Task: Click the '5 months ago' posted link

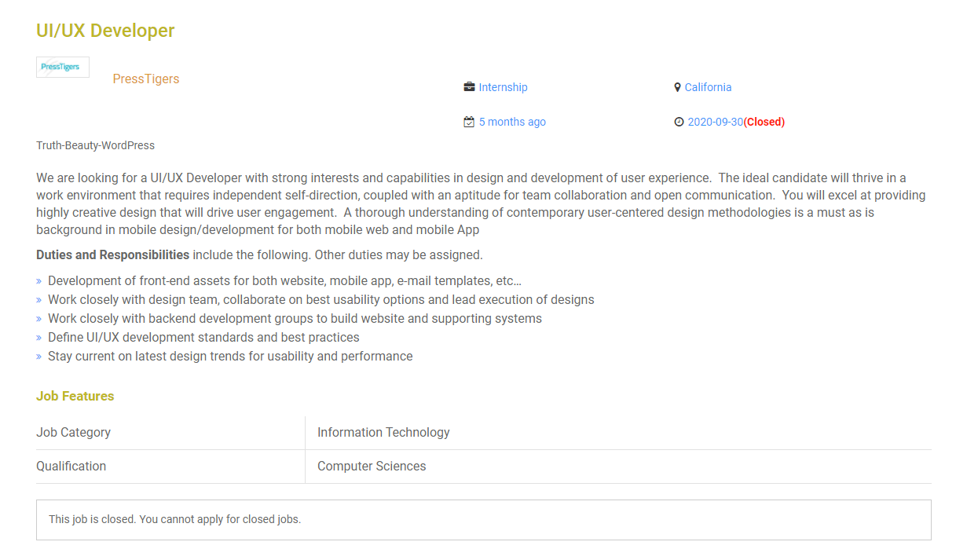Action: [512, 122]
